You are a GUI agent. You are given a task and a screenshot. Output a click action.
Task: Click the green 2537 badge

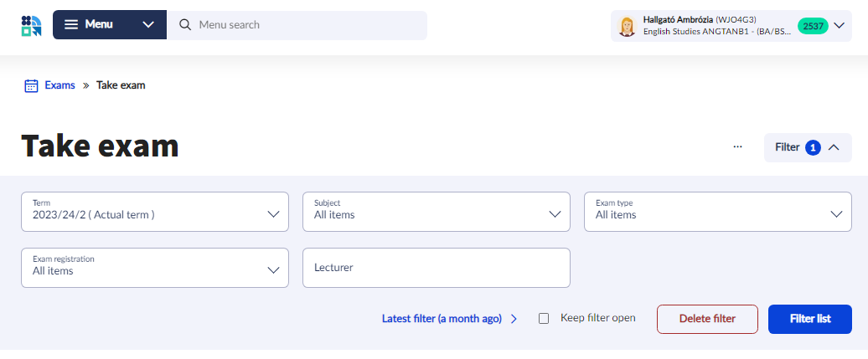[x=812, y=26]
